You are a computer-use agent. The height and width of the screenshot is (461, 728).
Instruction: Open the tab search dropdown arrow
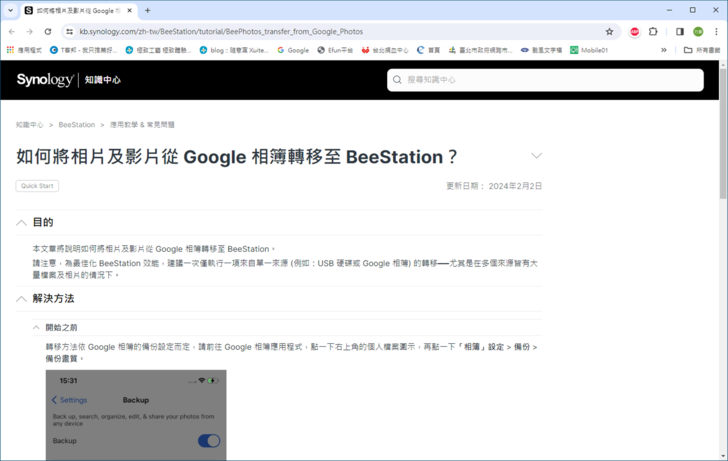10,10
